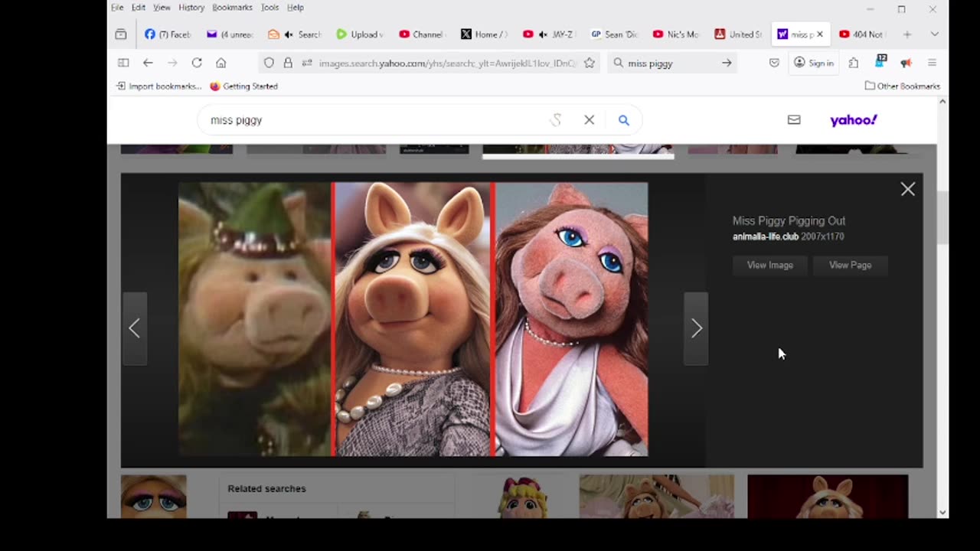The width and height of the screenshot is (980, 551).
Task: View site security lock info
Action: point(288,63)
